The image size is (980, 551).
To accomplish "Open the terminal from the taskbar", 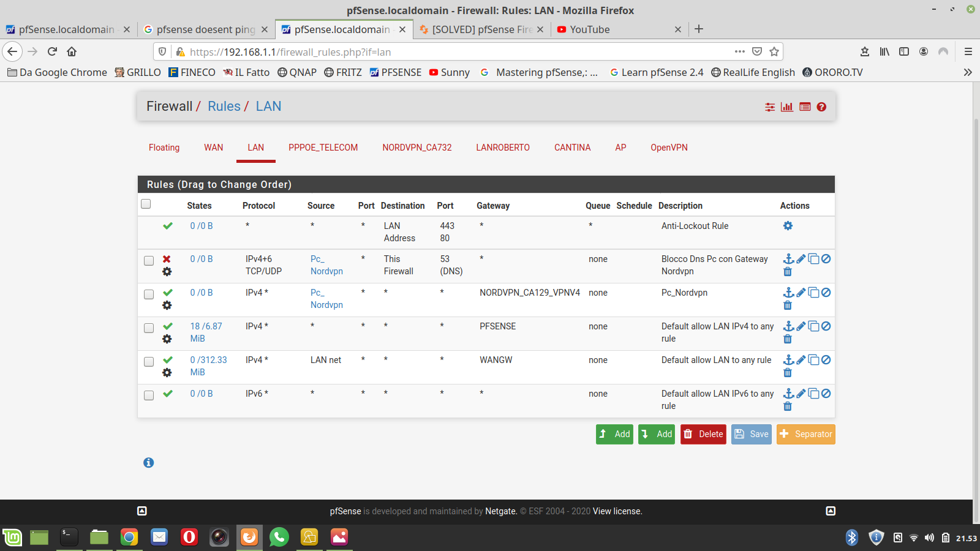I will click(69, 538).
